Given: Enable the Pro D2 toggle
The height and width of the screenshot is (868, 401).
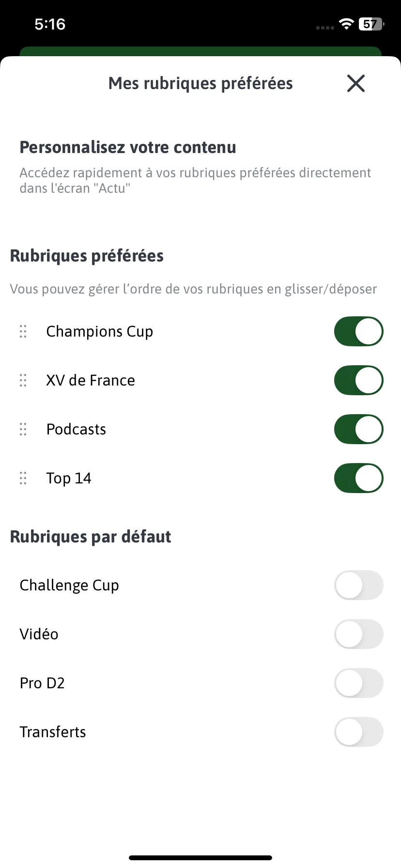Looking at the screenshot, I should pos(359,683).
